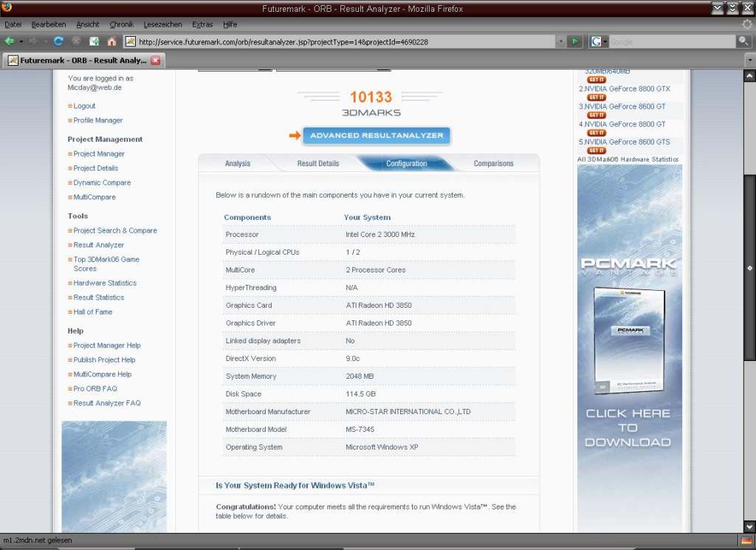Open the MultiCompare Help link
756x550 pixels.
[102, 374]
